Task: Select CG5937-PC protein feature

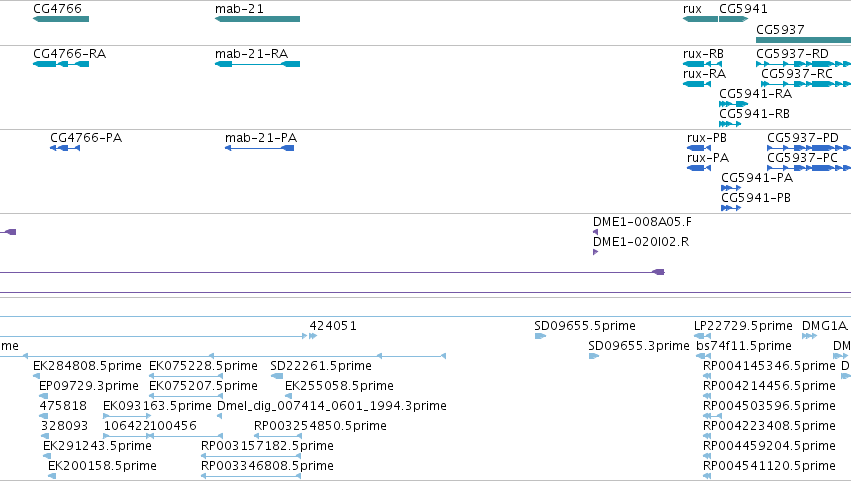Action: [x=809, y=168]
